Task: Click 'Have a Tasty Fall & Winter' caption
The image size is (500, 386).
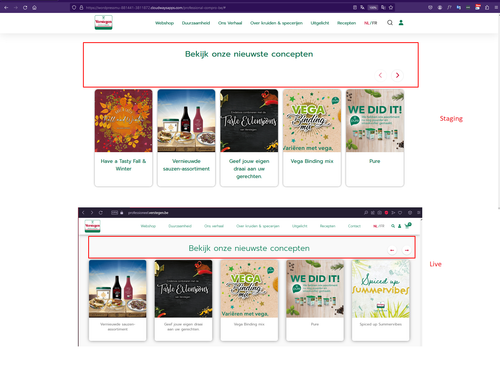Action: click(x=123, y=165)
